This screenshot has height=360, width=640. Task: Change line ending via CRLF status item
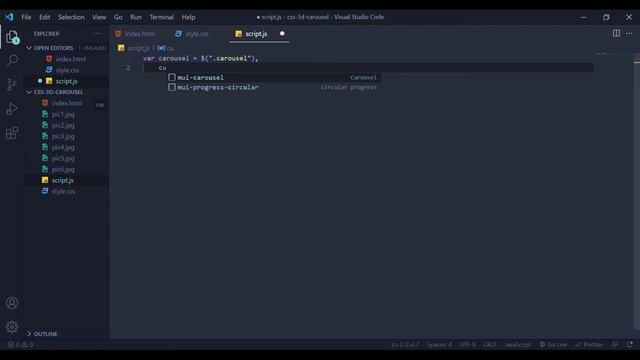tap(489, 344)
